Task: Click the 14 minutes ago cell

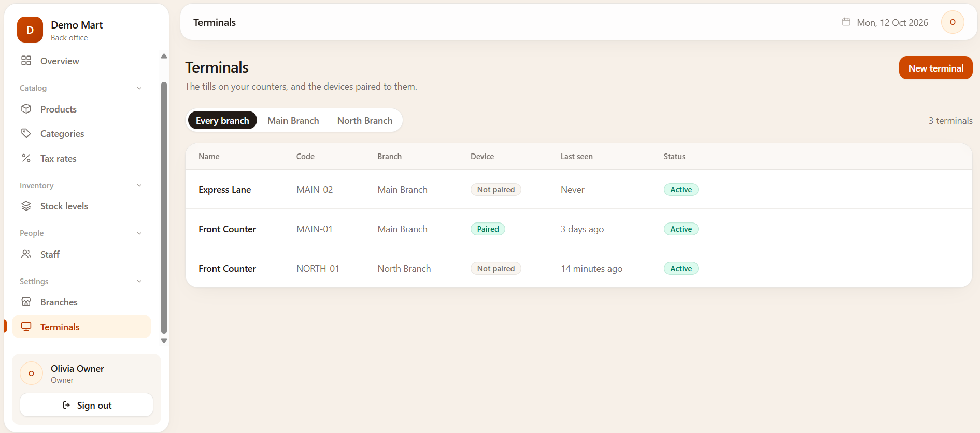Action: tap(591, 269)
